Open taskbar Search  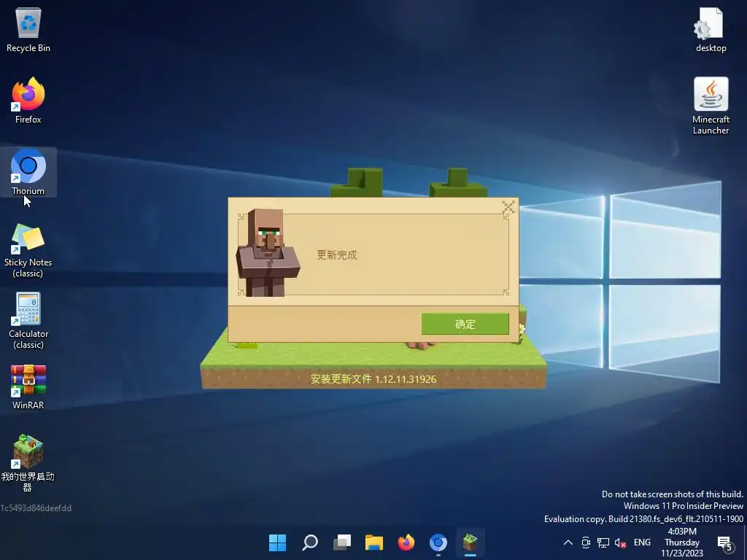pyautogui.click(x=309, y=542)
